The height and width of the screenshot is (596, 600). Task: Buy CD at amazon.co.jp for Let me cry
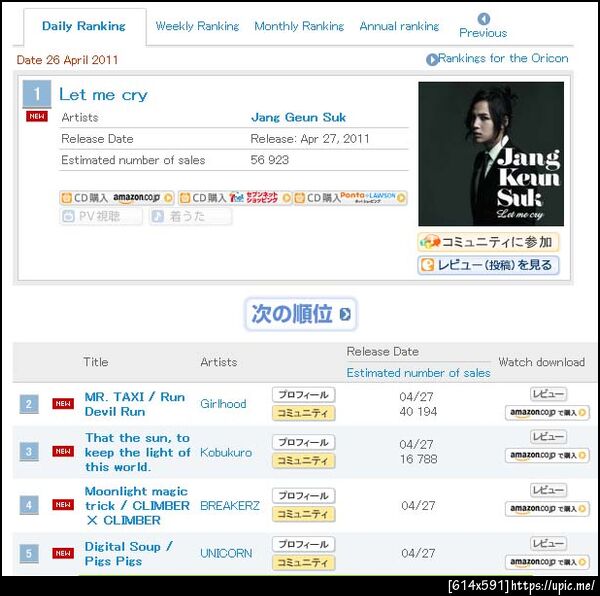(x=117, y=198)
